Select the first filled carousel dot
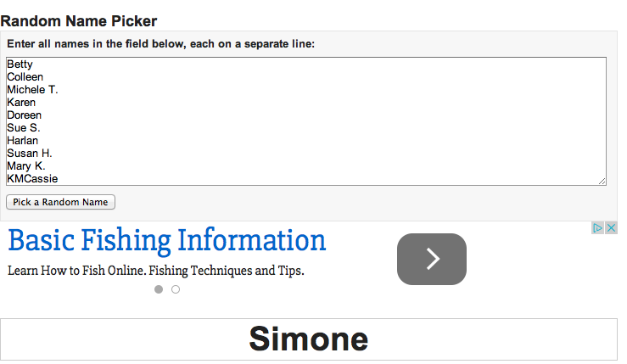This screenshot has width=627, height=364. (159, 289)
